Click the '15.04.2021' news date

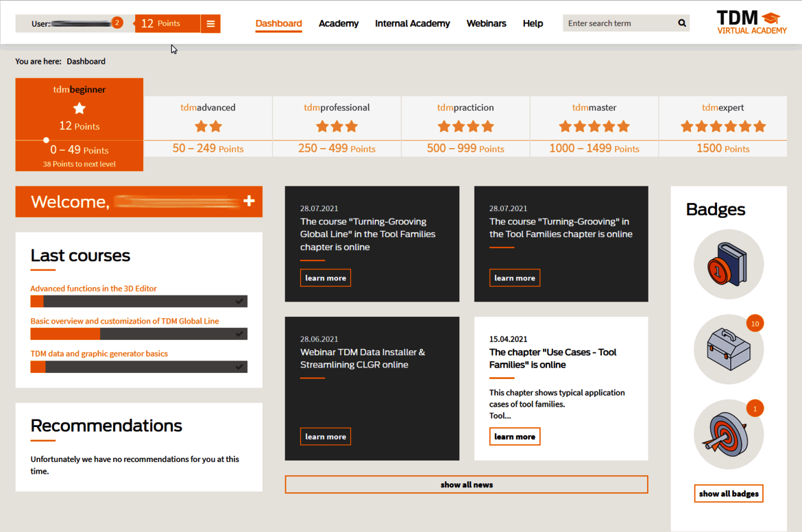click(x=508, y=339)
